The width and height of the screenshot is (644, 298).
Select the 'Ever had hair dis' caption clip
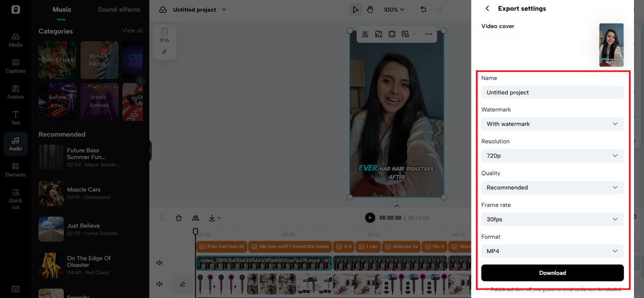[x=221, y=247]
